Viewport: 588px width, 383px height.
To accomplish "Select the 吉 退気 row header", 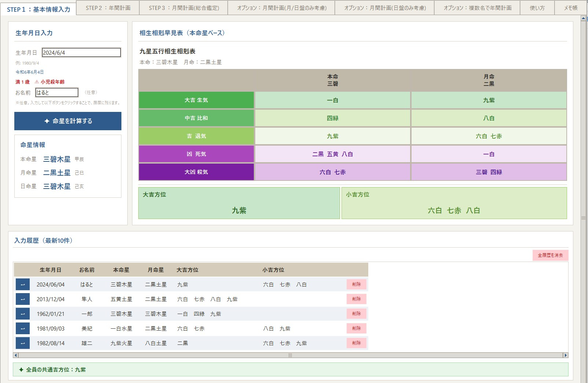I will [196, 136].
